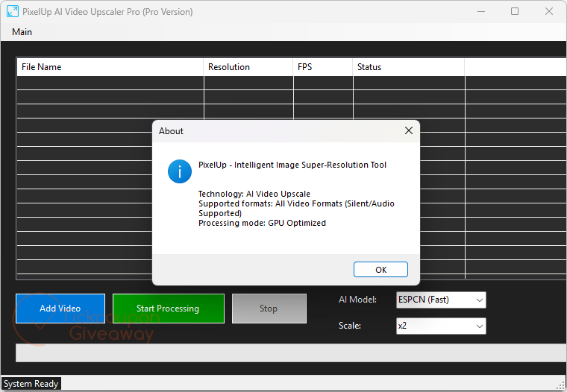Open the AI Model dropdown showing ESPCN (Fast)
This screenshot has width=567, height=392.
pos(441,300)
